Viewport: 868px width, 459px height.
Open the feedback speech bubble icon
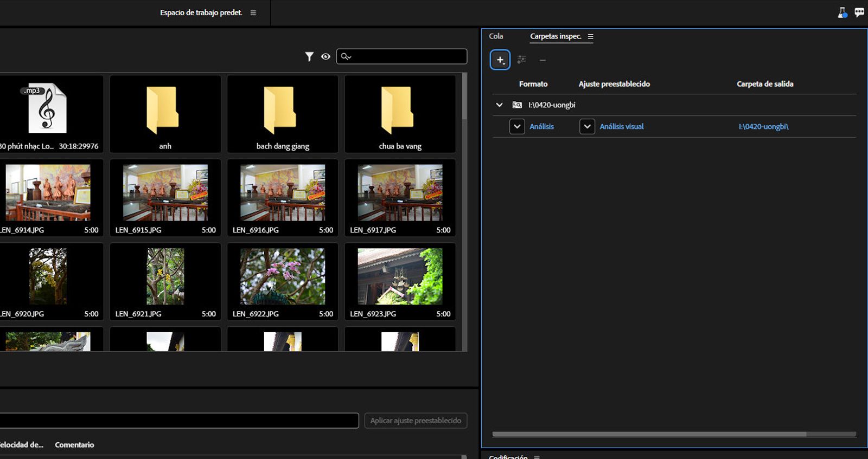859,12
